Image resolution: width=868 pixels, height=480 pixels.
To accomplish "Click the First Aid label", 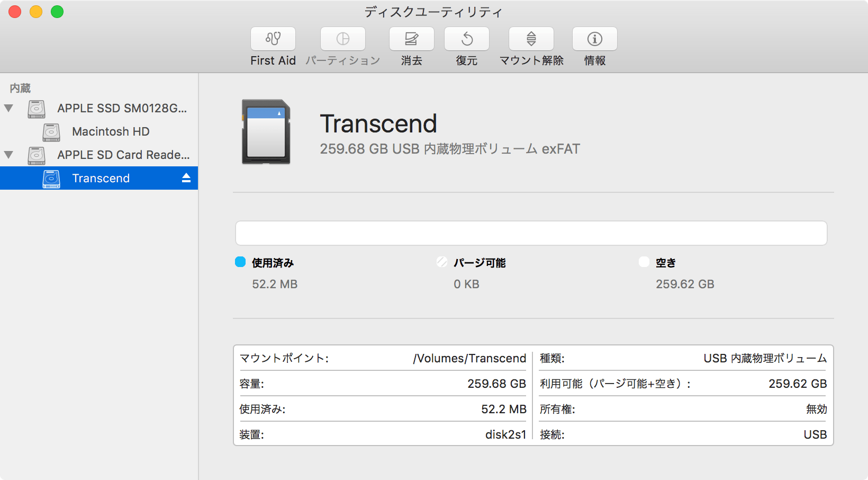I will pos(273,60).
